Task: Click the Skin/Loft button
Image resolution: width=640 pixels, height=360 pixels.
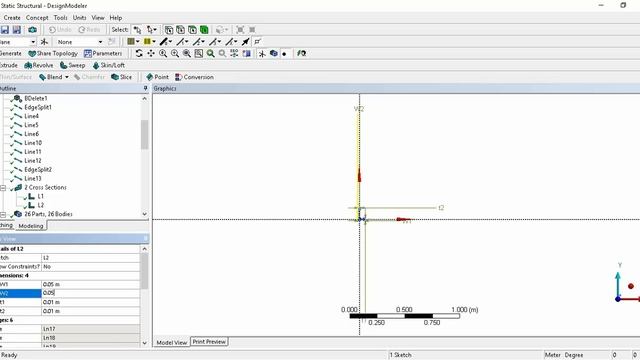Action: pyautogui.click(x=109, y=65)
